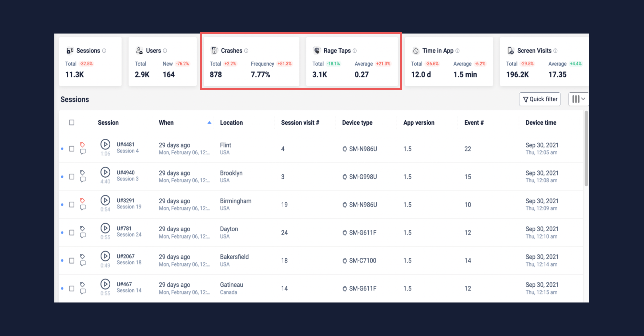Open comment icon for U#467 session
The height and width of the screenshot is (336, 644).
tap(83, 292)
